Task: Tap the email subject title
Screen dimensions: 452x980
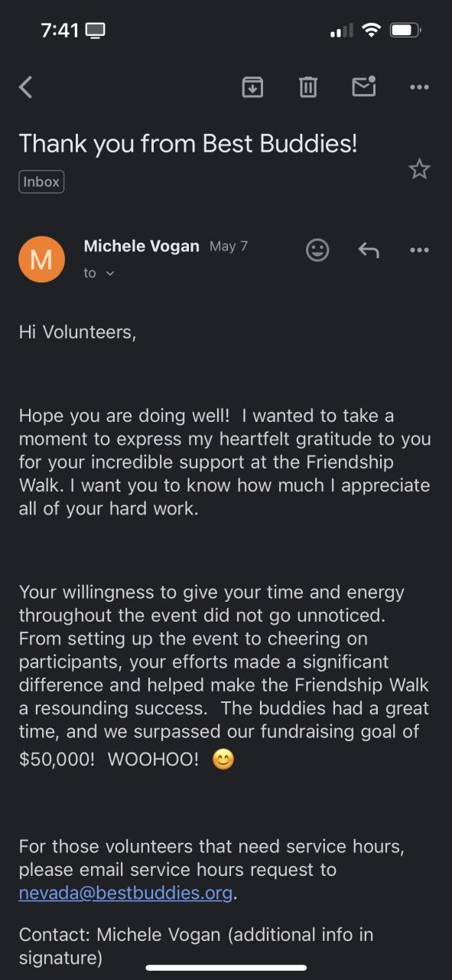Action: [188, 143]
